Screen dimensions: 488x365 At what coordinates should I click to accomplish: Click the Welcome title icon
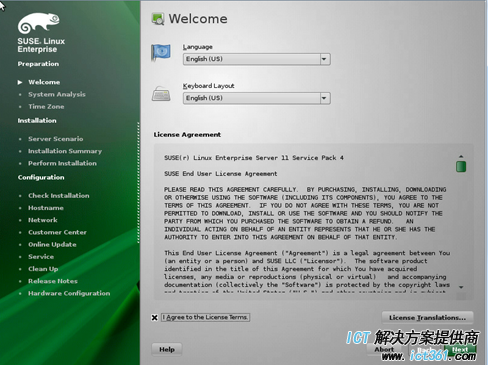[158, 19]
